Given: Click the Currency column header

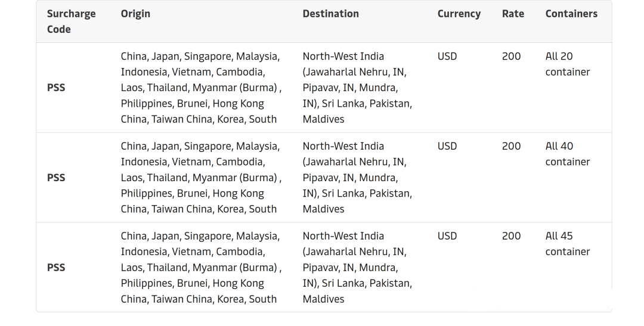Looking at the screenshot, I should coord(459,14).
